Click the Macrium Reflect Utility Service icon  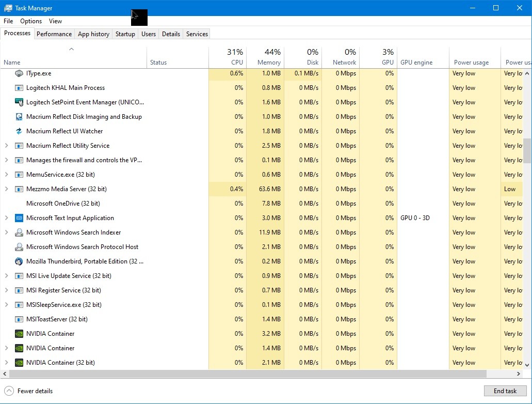pyautogui.click(x=19, y=146)
